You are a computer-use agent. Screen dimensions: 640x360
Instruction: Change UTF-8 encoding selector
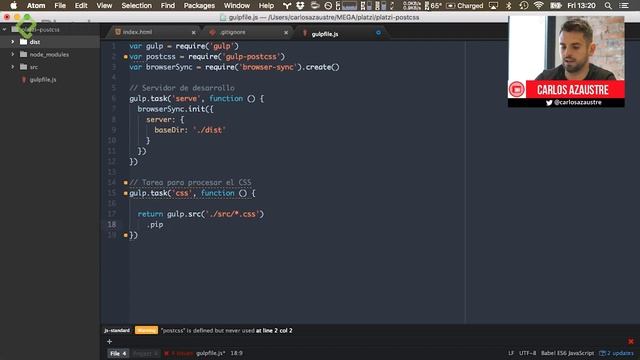[527, 353]
